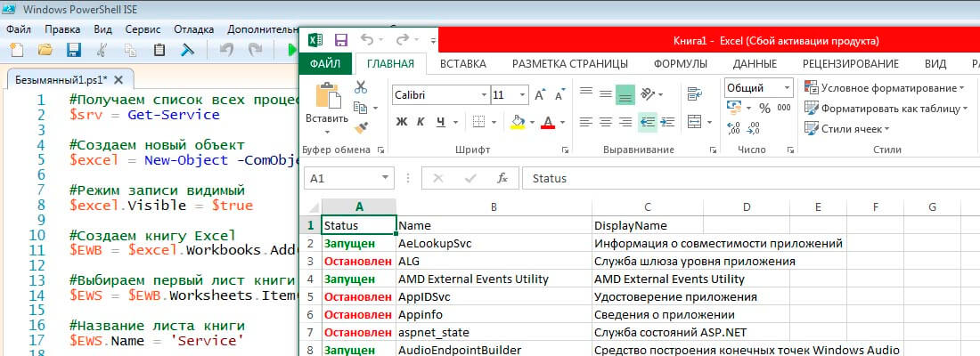Open the Сервис menu in PowerShell ISE

pyautogui.click(x=143, y=29)
